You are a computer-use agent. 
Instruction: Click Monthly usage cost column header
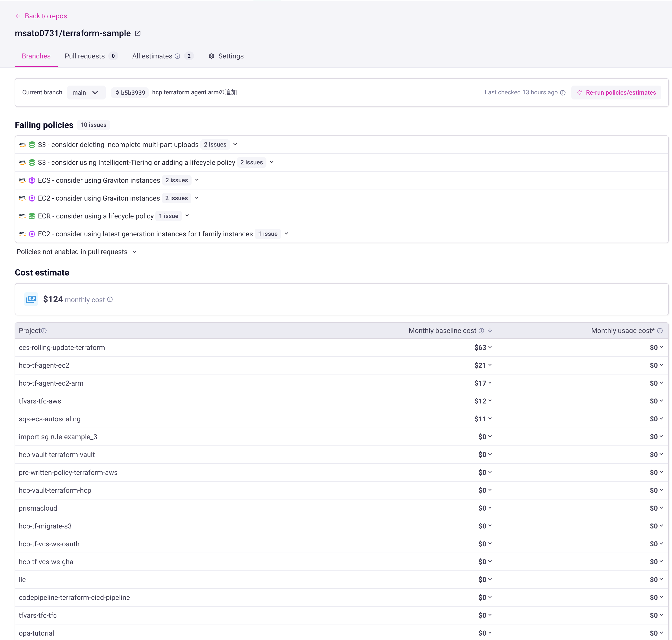(623, 331)
